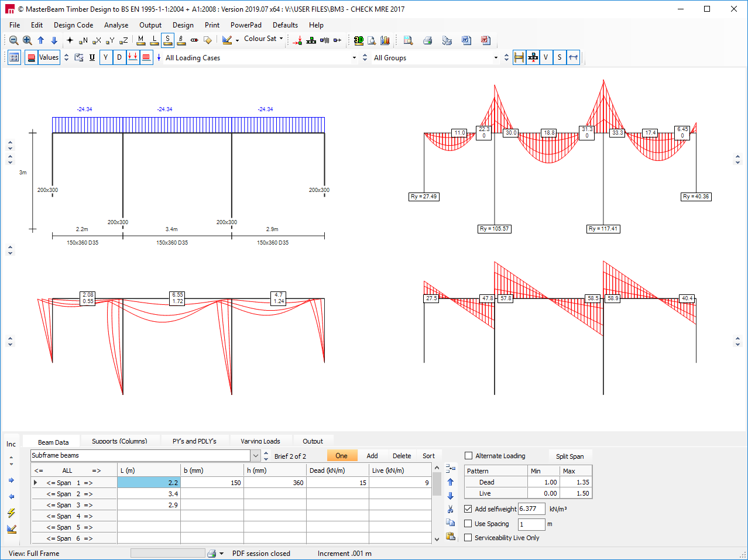
Task: Click the printer icon in toolbar
Action: coord(427,40)
